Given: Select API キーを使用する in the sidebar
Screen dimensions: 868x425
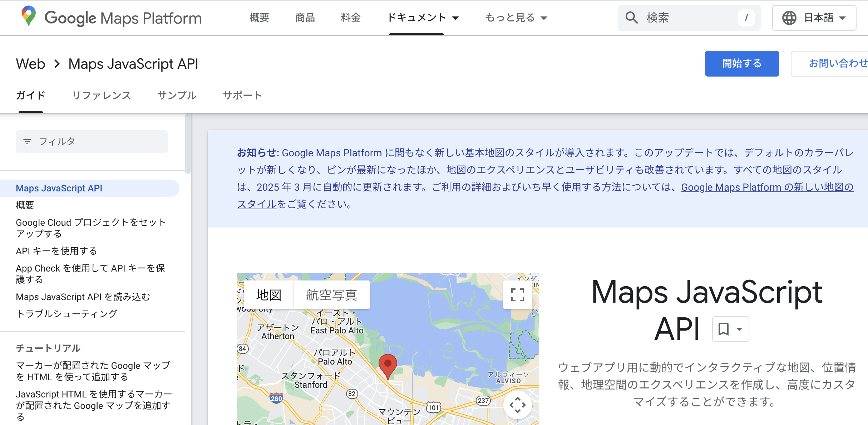Looking at the screenshot, I should (56, 251).
